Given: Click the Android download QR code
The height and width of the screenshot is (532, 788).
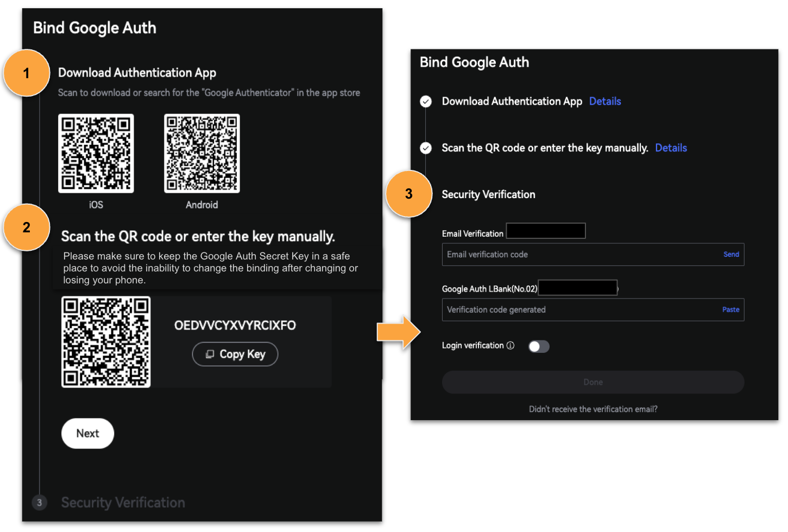Looking at the screenshot, I should (202, 153).
